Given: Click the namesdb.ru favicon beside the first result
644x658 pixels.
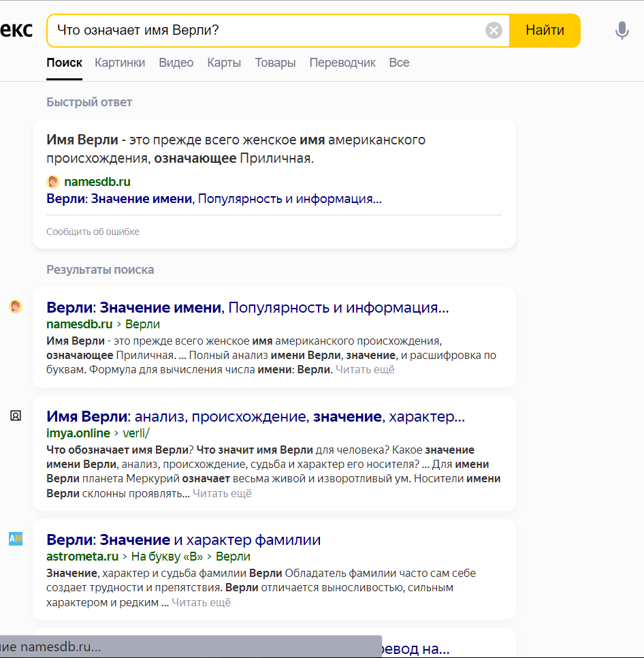Looking at the screenshot, I should 16,307.
